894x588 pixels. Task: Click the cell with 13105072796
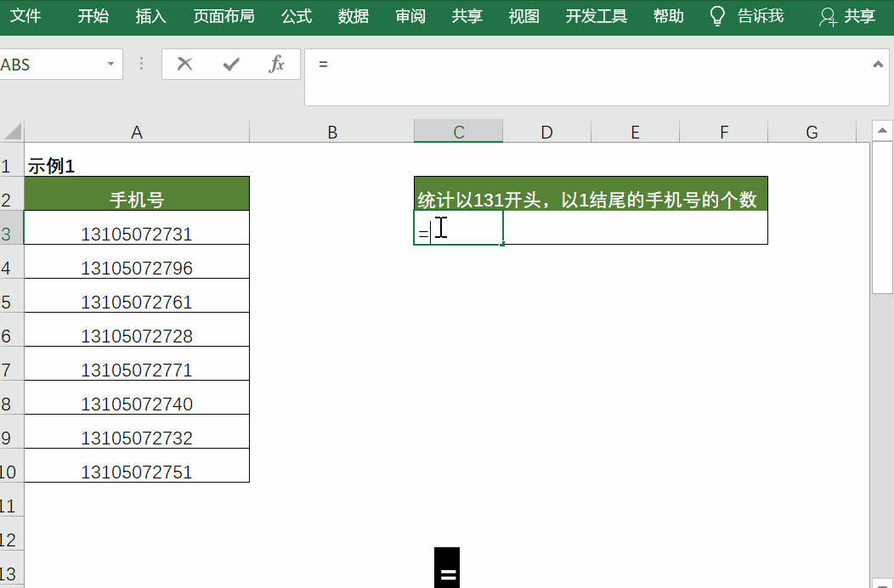click(x=137, y=262)
